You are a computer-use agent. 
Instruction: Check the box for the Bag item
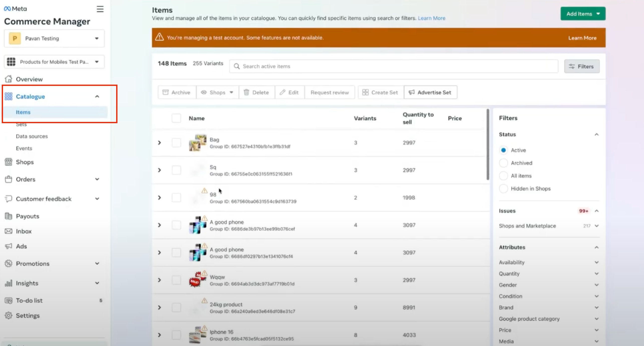[176, 143]
